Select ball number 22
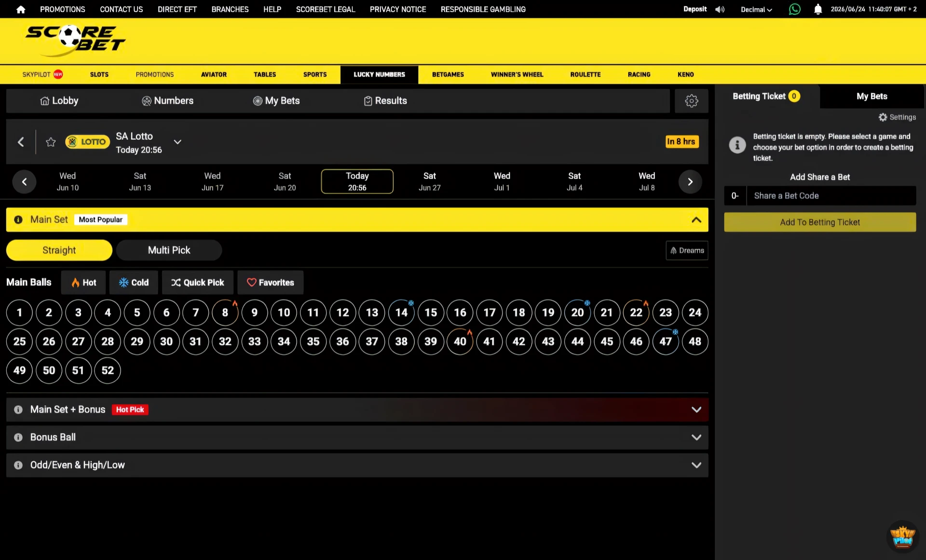Screen dimensions: 926x560 click(636, 313)
